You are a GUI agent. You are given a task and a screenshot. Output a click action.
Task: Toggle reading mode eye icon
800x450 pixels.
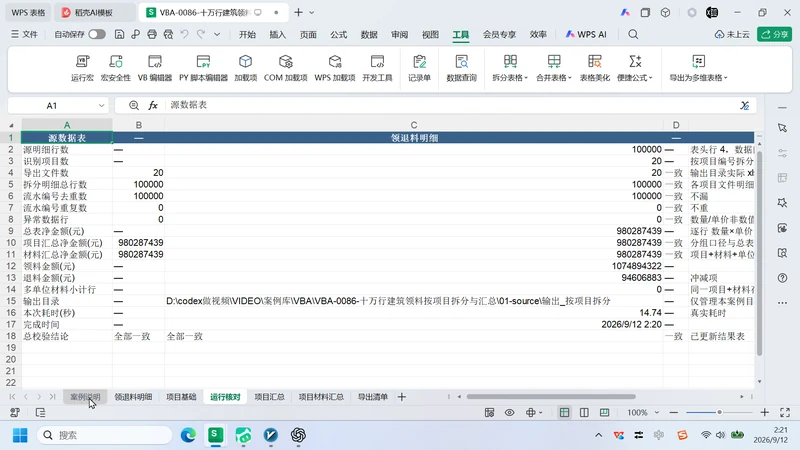pyautogui.click(x=510, y=412)
